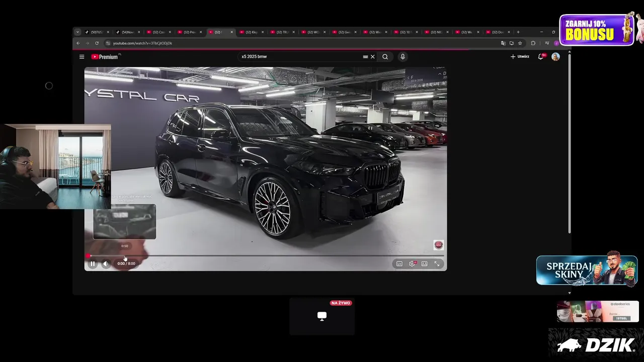Open the on-screen keyboard icon in search
This screenshot has height=362, width=644.
[365, 57]
